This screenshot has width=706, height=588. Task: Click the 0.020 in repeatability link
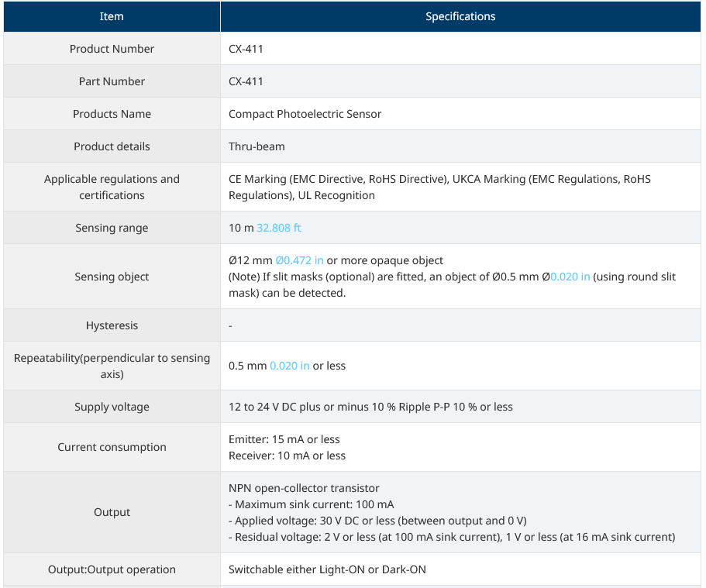pos(290,366)
